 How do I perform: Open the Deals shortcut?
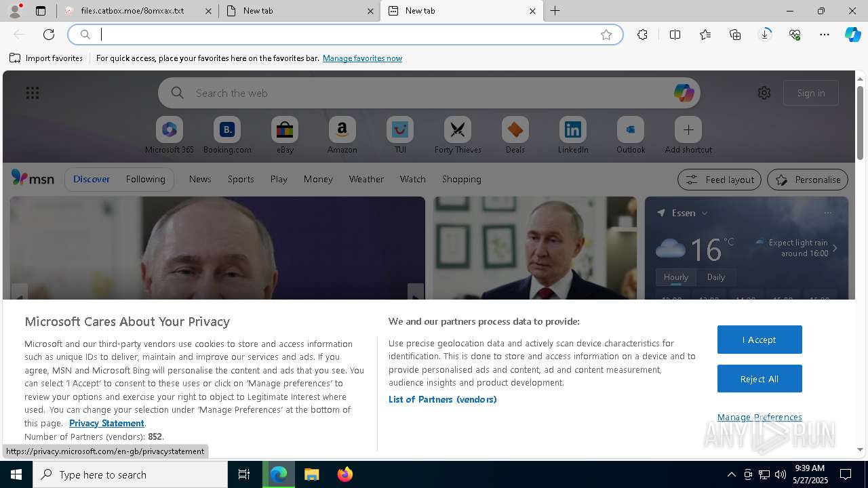515,136
